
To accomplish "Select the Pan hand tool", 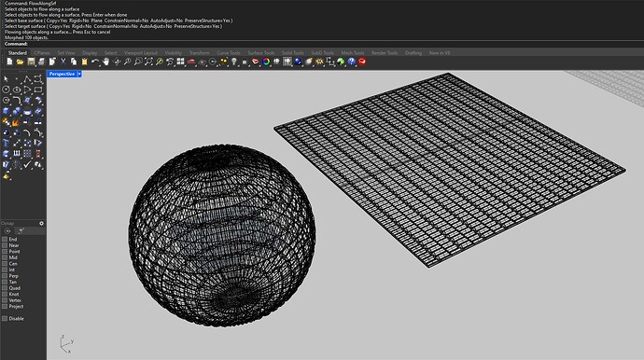I will 106,62.
